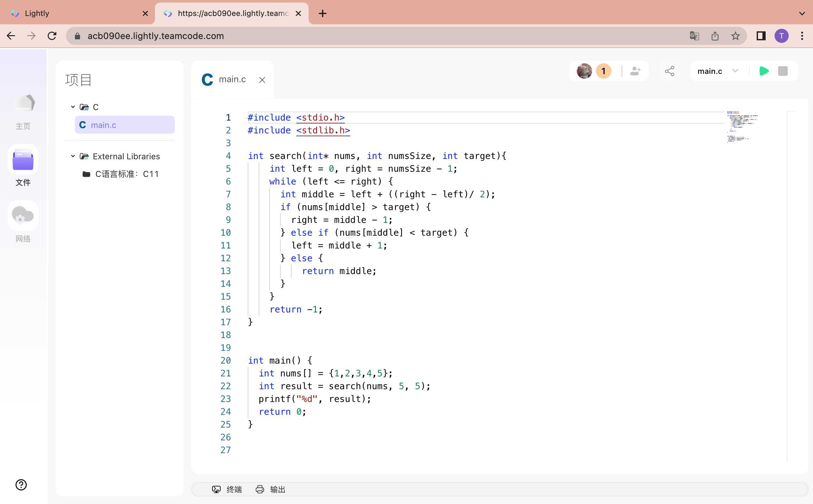Screen dimensions: 813x504
Task: Switch to the main.c editor tab
Action: (x=232, y=79)
